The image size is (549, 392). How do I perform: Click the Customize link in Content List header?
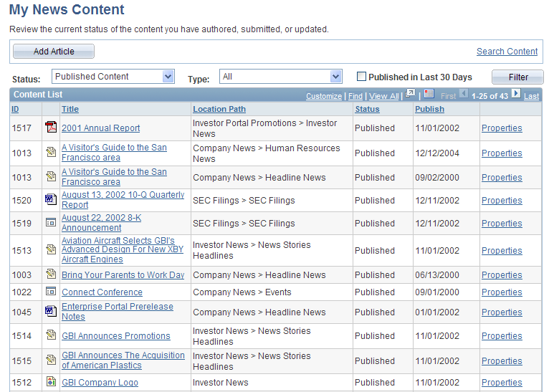(x=324, y=96)
